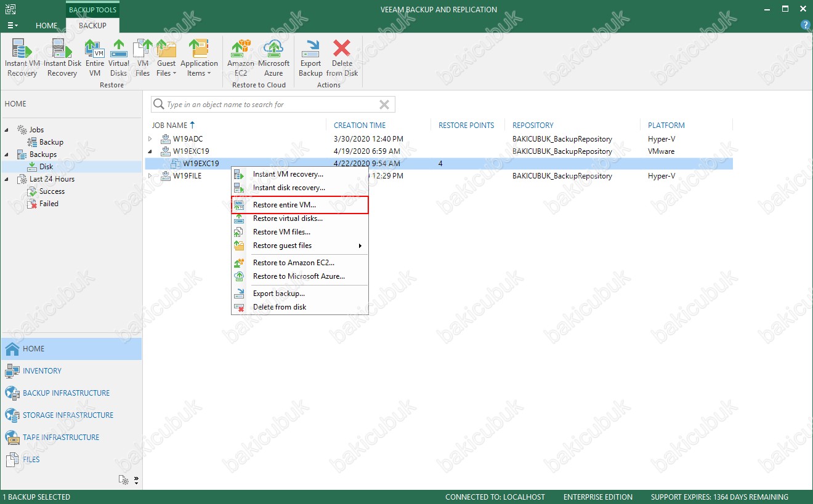This screenshot has height=504, width=813.
Task: Open the Application Items ribbon dropdown
Action: [199, 58]
